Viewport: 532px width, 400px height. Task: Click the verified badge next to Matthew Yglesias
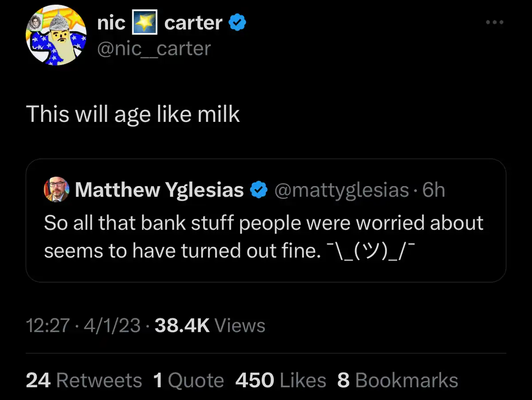pyautogui.click(x=259, y=190)
